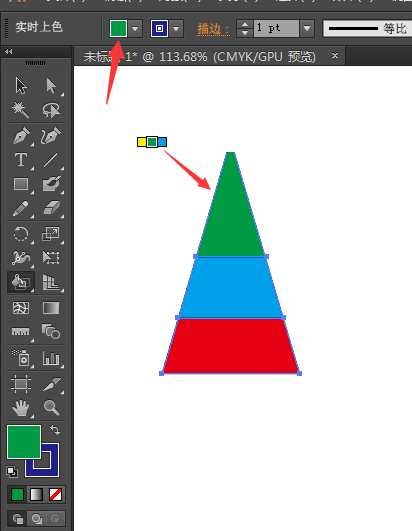
Task: Expand the stroke weight dropdown
Action: tap(307, 28)
